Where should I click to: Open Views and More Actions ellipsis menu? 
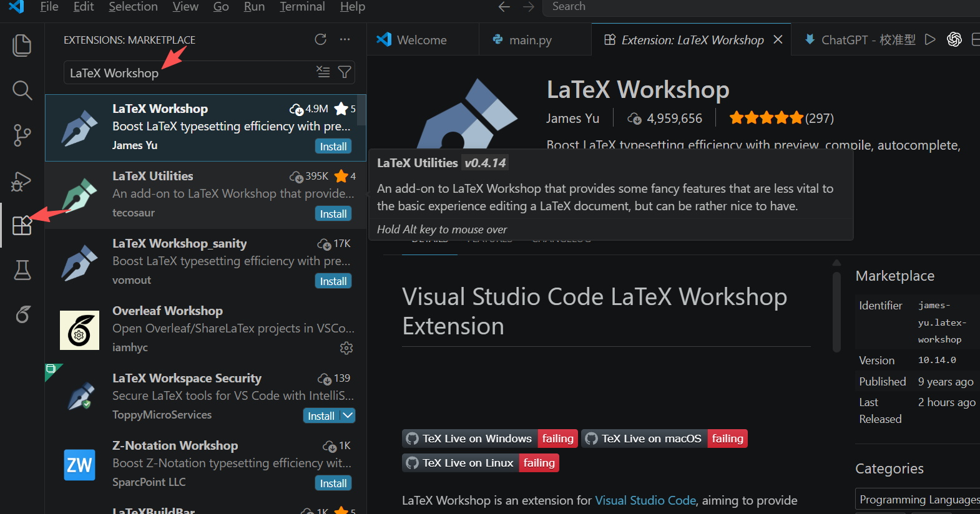(345, 40)
